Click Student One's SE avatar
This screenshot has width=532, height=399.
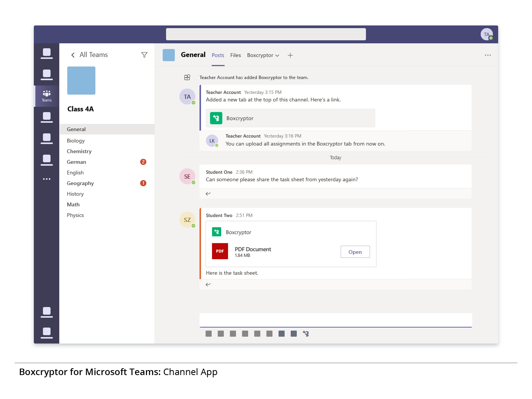(x=187, y=176)
